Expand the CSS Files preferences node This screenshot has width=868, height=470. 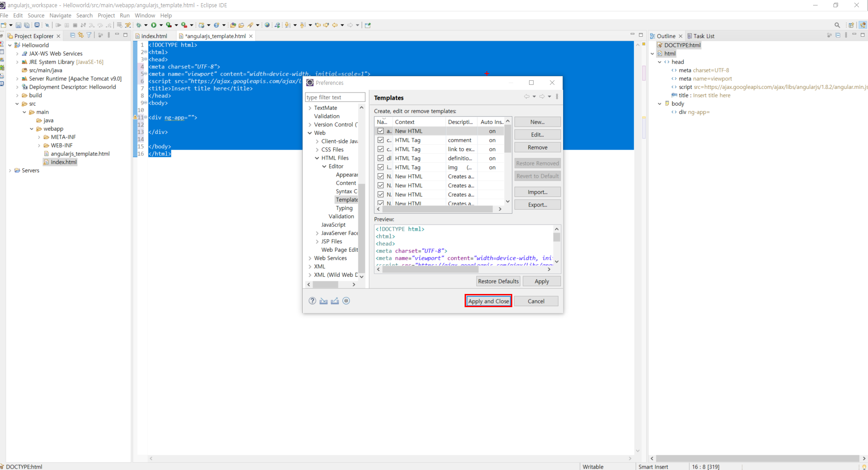(317, 150)
